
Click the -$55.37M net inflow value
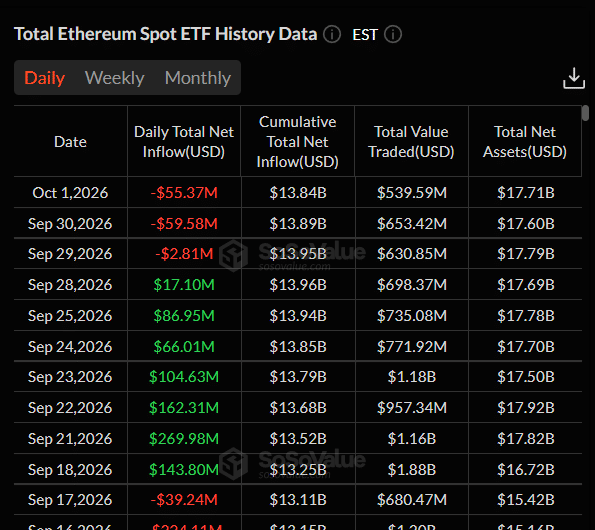click(x=184, y=192)
